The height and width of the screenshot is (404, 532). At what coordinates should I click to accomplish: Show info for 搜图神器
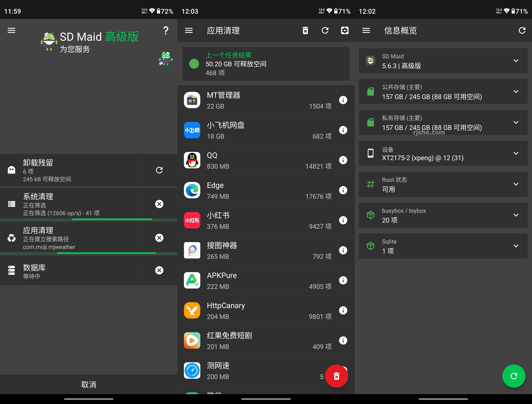[343, 250]
